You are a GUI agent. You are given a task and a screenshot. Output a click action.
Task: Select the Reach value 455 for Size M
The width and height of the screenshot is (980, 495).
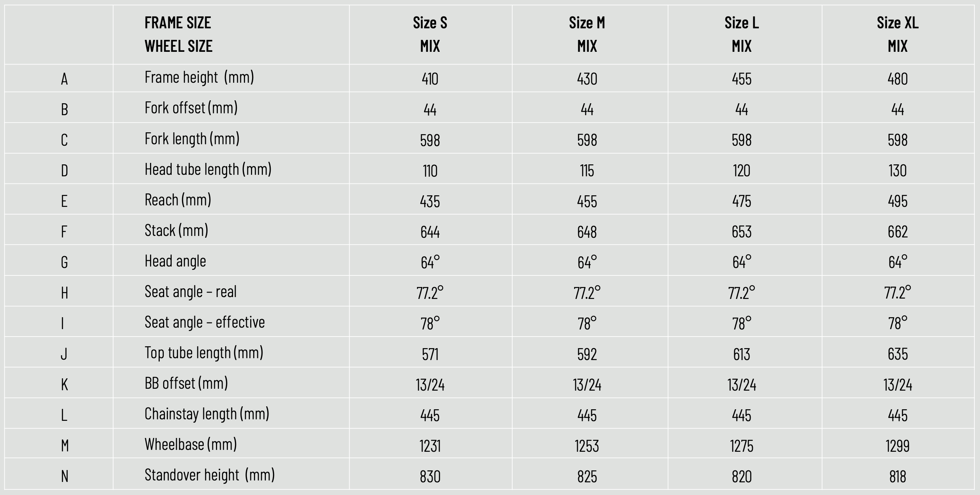click(x=587, y=201)
